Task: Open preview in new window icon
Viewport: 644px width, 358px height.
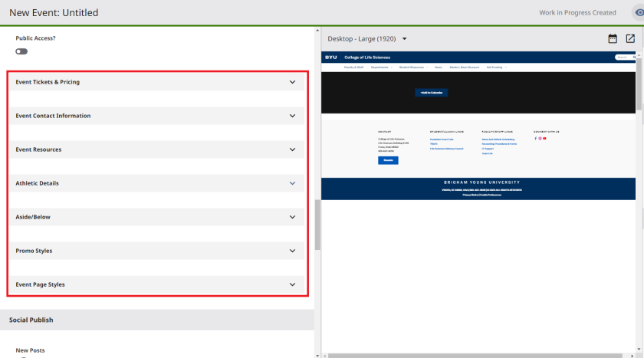Action: click(x=630, y=39)
